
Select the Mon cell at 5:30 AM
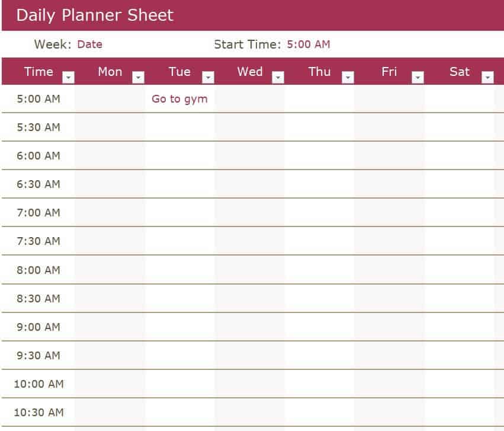coord(110,127)
